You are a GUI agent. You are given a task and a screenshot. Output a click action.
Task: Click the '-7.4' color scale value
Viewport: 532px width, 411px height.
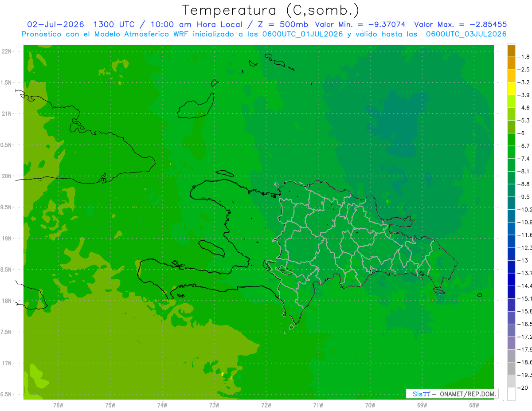[x=524, y=159]
